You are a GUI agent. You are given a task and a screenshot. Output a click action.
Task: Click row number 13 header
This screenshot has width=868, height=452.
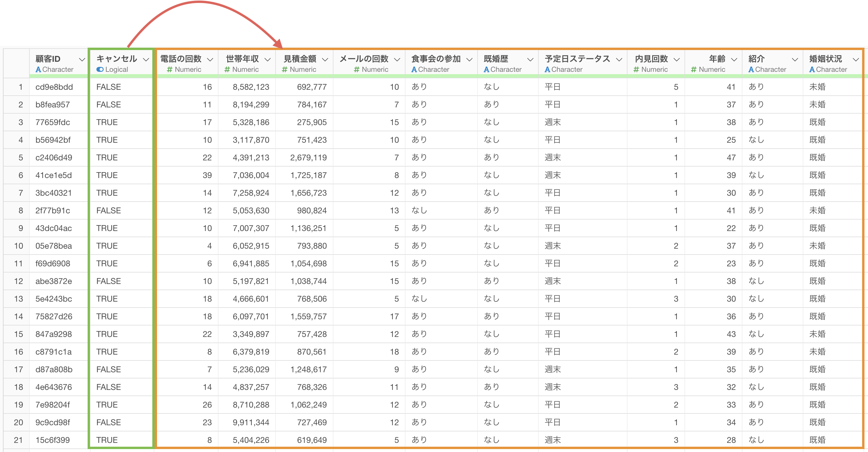(x=19, y=299)
